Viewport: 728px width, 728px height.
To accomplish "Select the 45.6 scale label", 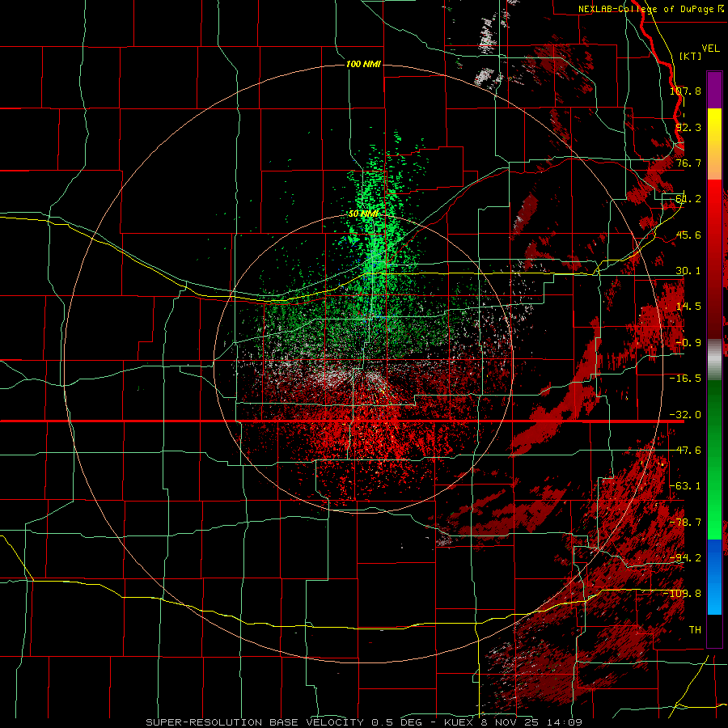I will pos(688,235).
